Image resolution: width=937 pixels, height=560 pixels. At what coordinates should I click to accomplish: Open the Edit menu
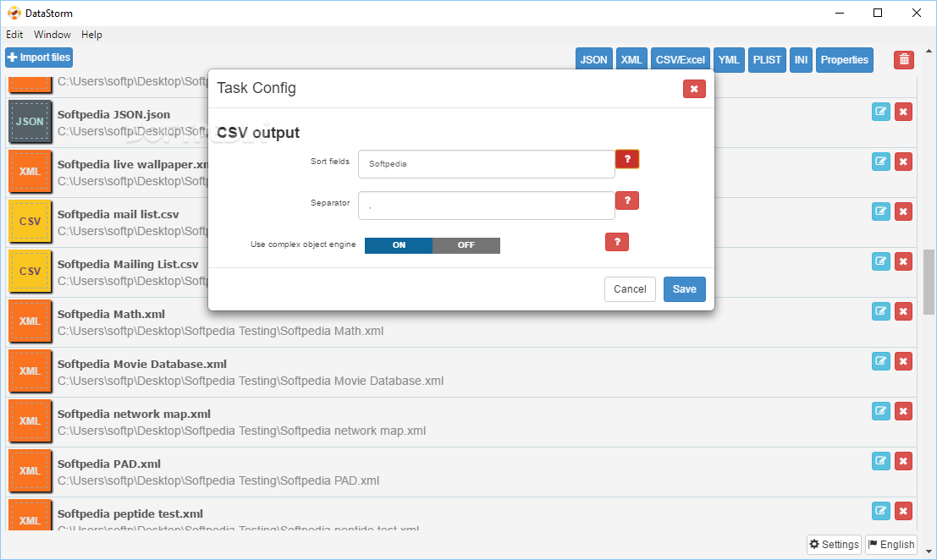pyautogui.click(x=14, y=35)
